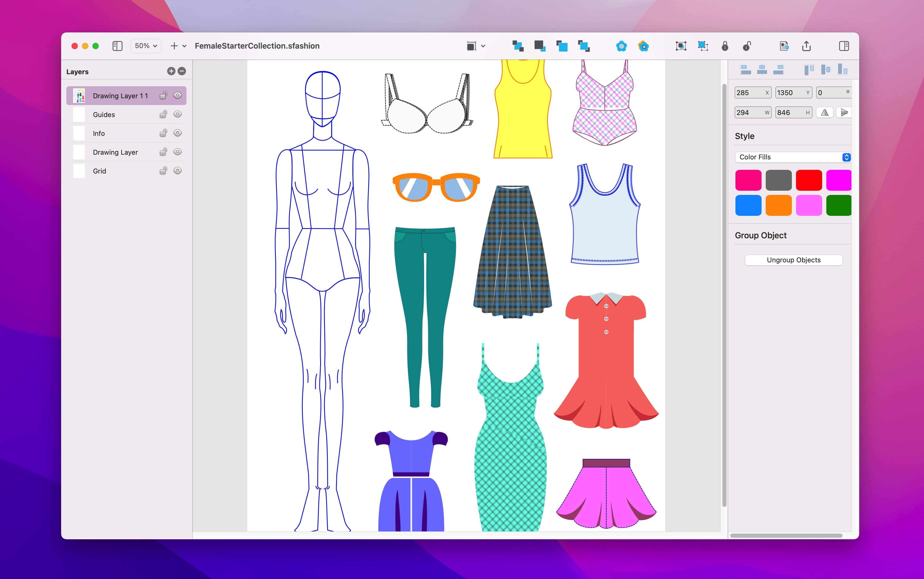Select the Drawing Layer 1 1 row
The height and width of the screenshot is (579, 924).
[126, 96]
